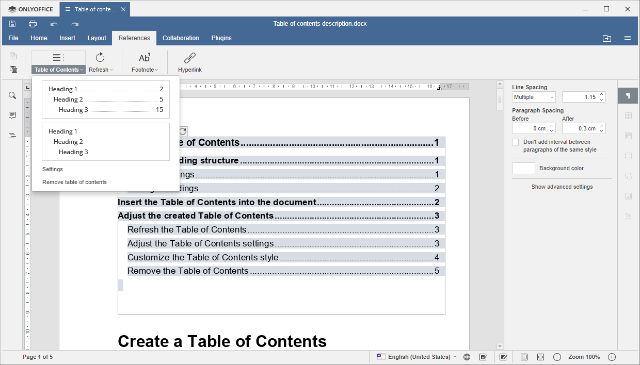Screen dimensions: 640x365
Task: Toggle Track Changes icon in status bar
Action: click(503, 357)
